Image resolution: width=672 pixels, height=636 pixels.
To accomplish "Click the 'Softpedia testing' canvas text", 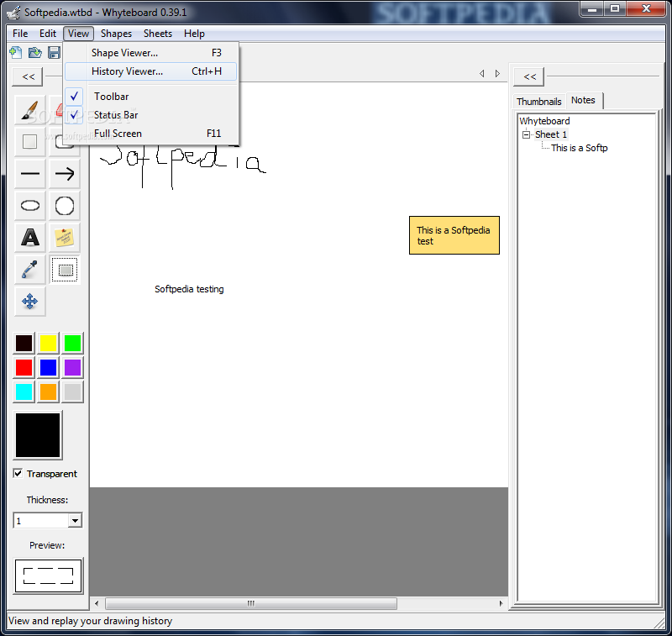I will [x=189, y=289].
